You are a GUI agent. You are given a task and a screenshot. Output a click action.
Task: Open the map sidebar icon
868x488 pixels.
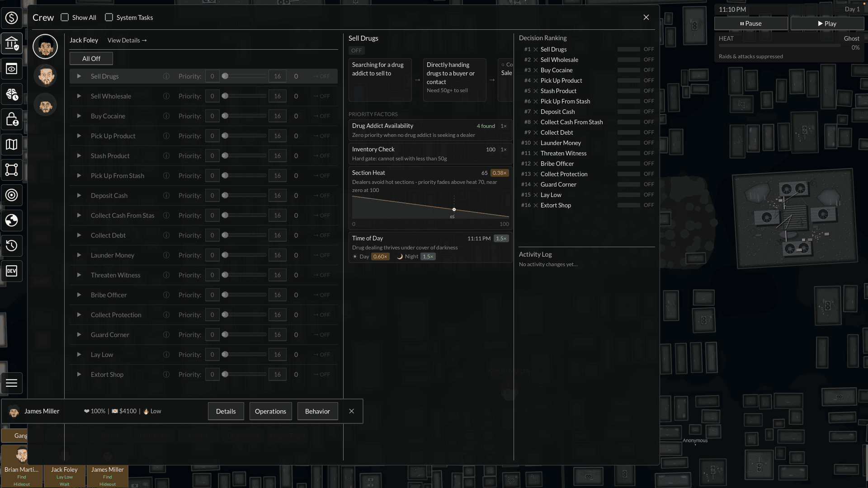coord(11,145)
